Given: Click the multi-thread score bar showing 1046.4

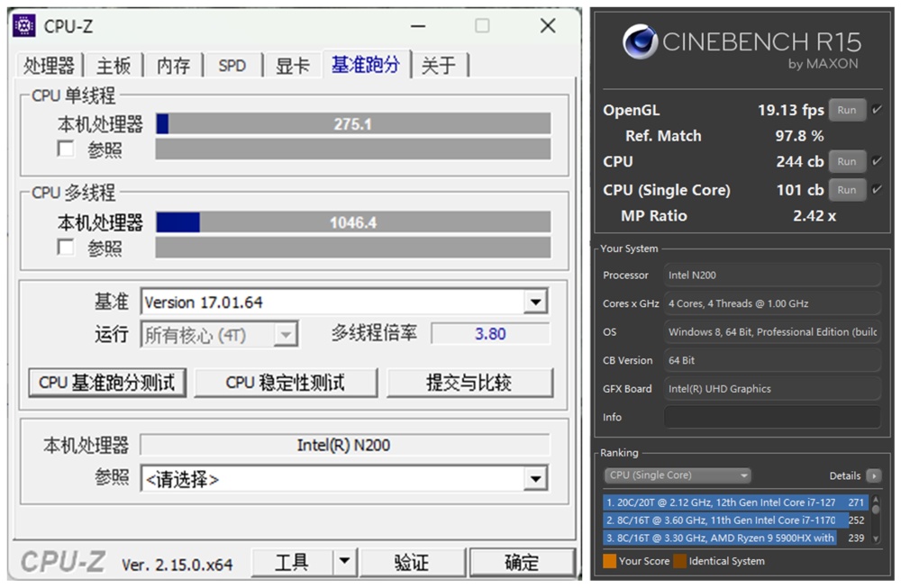Looking at the screenshot, I should click(353, 222).
